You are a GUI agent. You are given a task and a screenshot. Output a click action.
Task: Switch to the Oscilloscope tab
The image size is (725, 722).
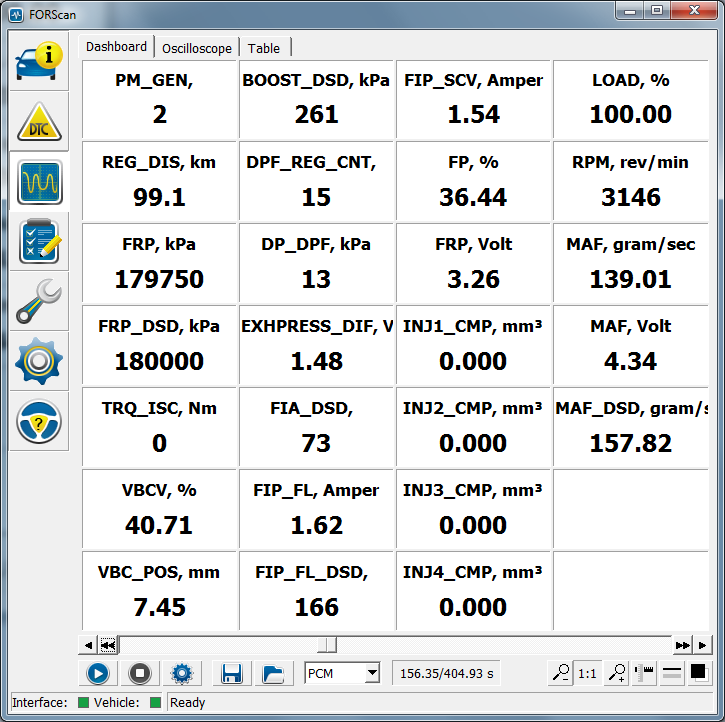(x=197, y=48)
